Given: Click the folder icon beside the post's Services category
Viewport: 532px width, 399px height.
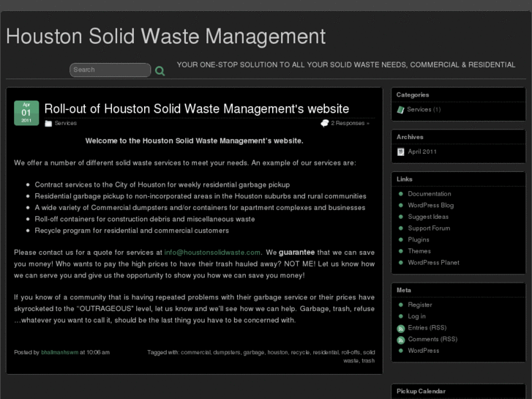Looking at the screenshot, I should 48,124.
